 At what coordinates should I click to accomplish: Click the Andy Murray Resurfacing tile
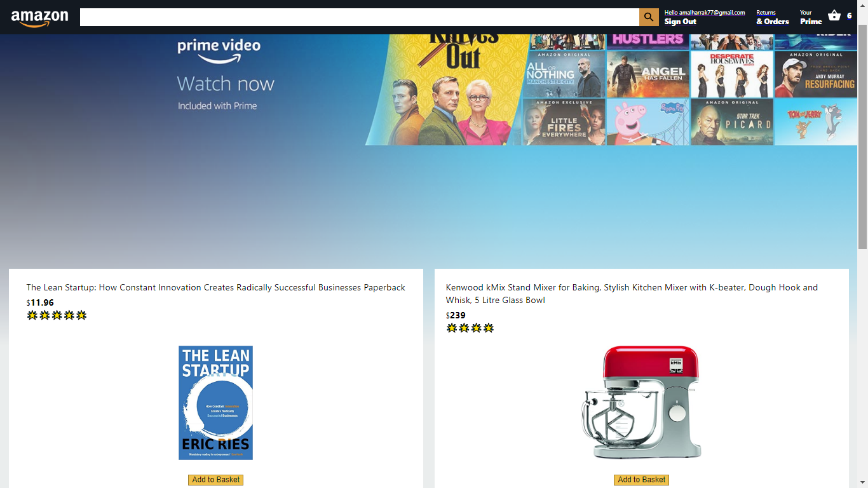(816, 74)
